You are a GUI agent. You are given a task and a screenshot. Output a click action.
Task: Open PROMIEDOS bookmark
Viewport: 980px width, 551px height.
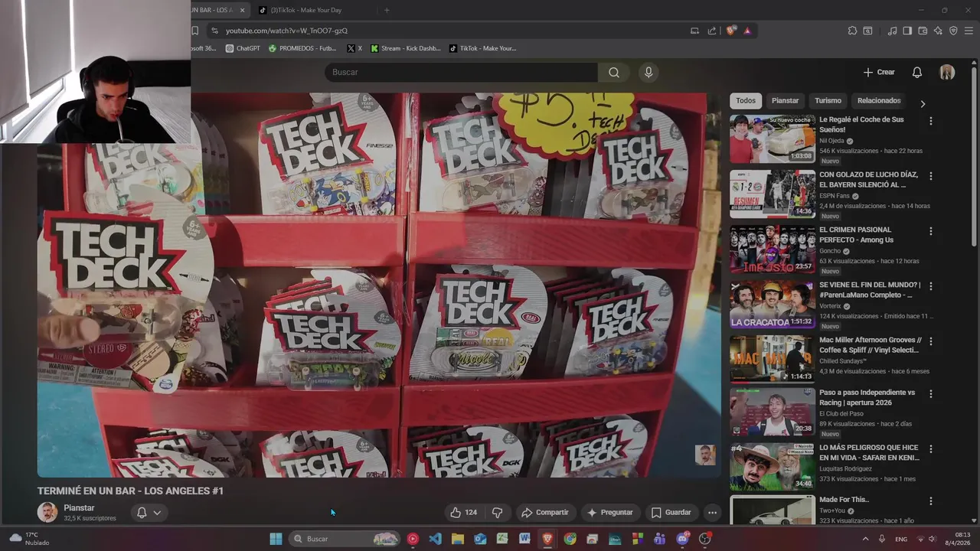coord(302,48)
